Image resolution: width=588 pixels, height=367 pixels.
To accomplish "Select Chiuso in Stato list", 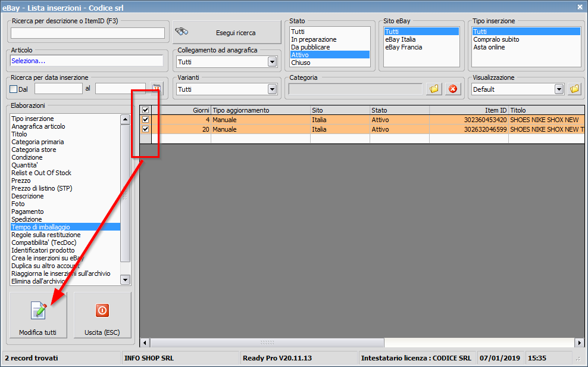I will pos(330,63).
